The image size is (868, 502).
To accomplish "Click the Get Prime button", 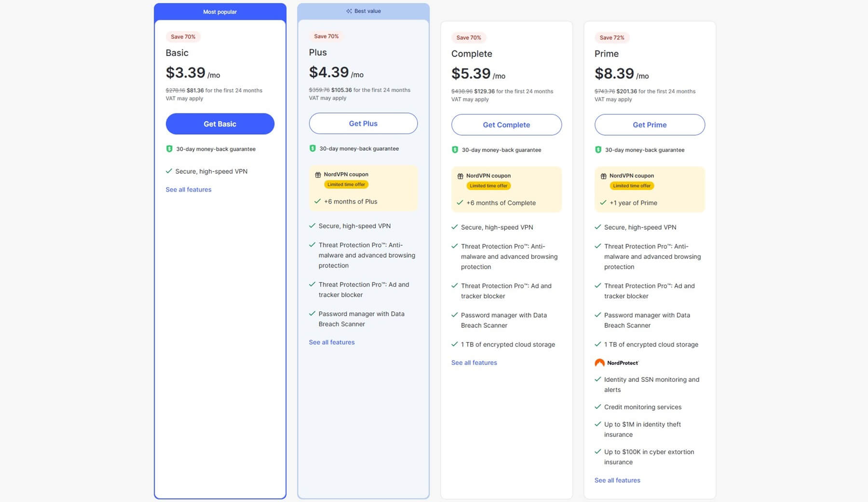I will pyautogui.click(x=650, y=125).
